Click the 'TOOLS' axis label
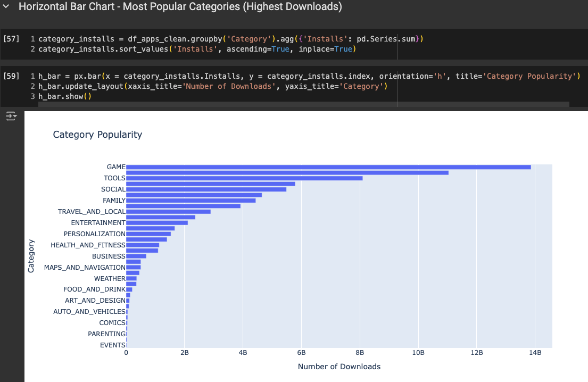 (114, 178)
